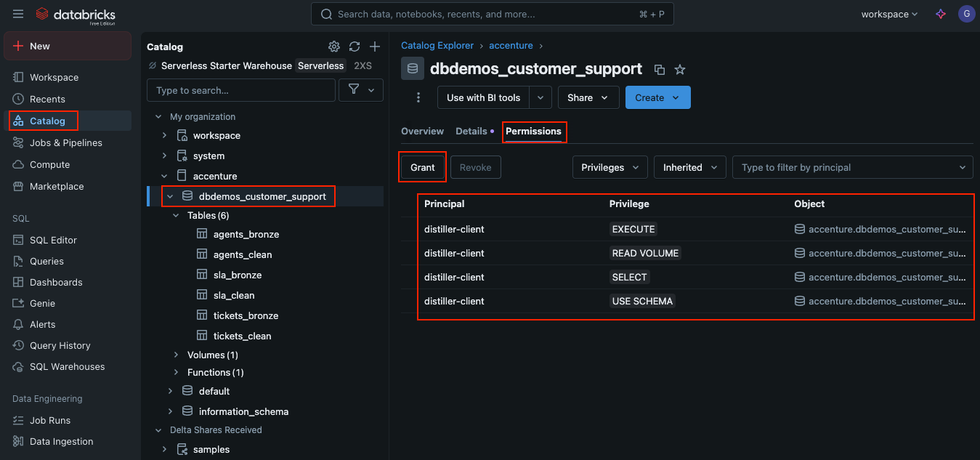Copy the schema name dbdemos_customer_support
Screen dimensions: 980x460
click(x=660, y=70)
